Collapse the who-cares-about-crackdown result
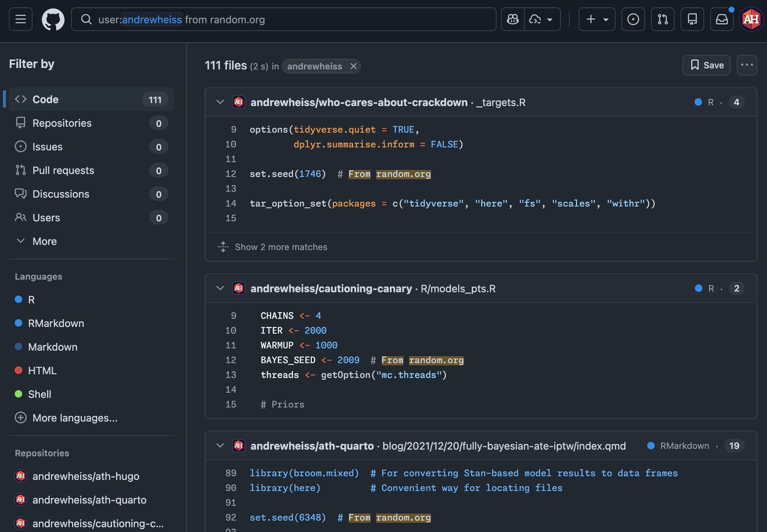 point(220,102)
